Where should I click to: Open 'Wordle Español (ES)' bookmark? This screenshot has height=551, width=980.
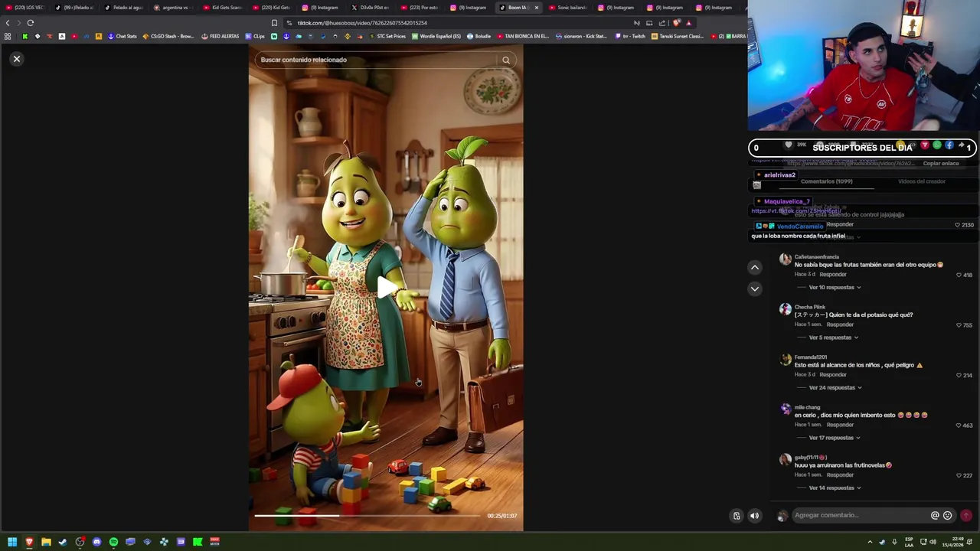tap(436, 36)
